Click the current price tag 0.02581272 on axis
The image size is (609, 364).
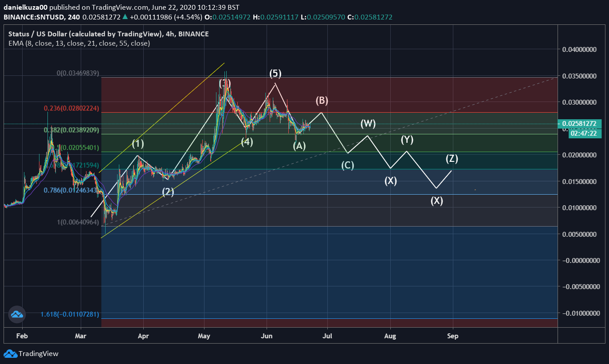tap(580, 124)
